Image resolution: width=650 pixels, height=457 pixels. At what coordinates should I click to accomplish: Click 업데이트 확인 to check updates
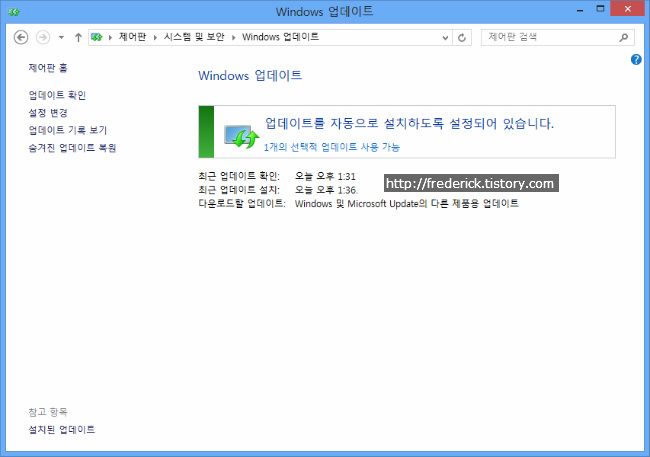pyautogui.click(x=57, y=95)
